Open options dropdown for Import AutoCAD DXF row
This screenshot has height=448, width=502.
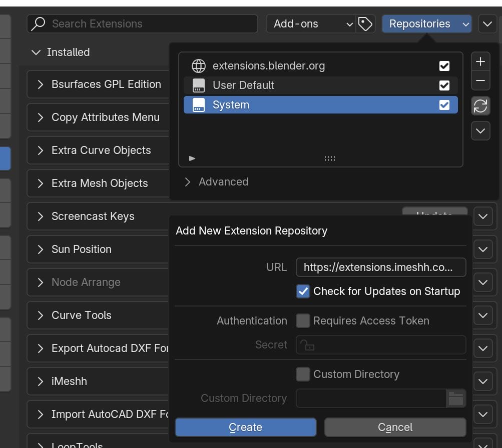(x=483, y=414)
